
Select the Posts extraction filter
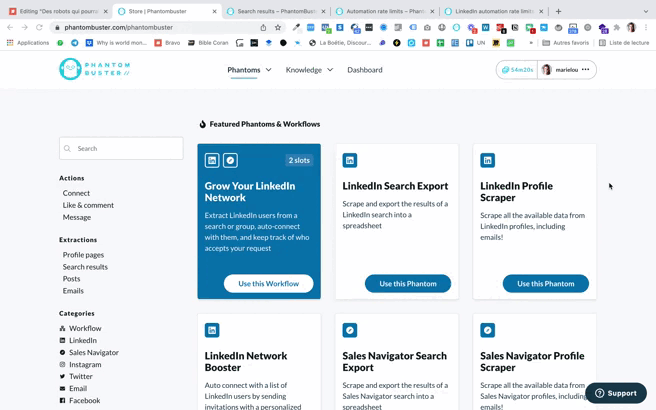point(71,279)
